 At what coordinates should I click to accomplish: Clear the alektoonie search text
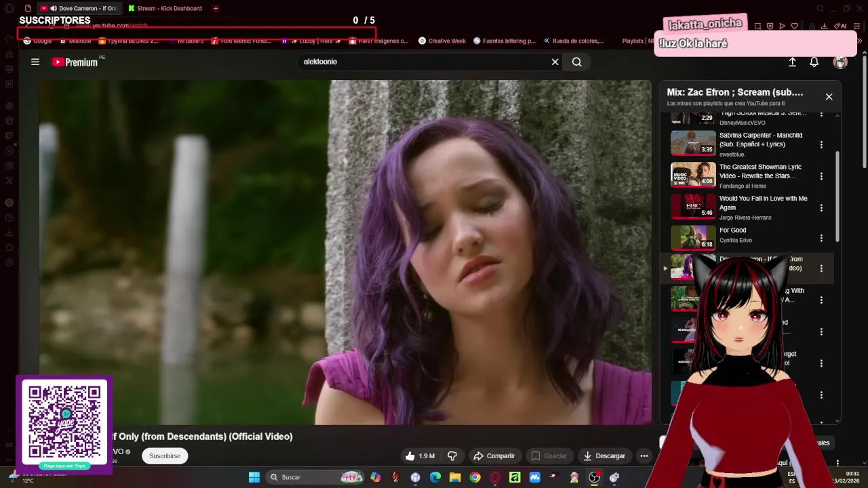pyautogui.click(x=555, y=62)
